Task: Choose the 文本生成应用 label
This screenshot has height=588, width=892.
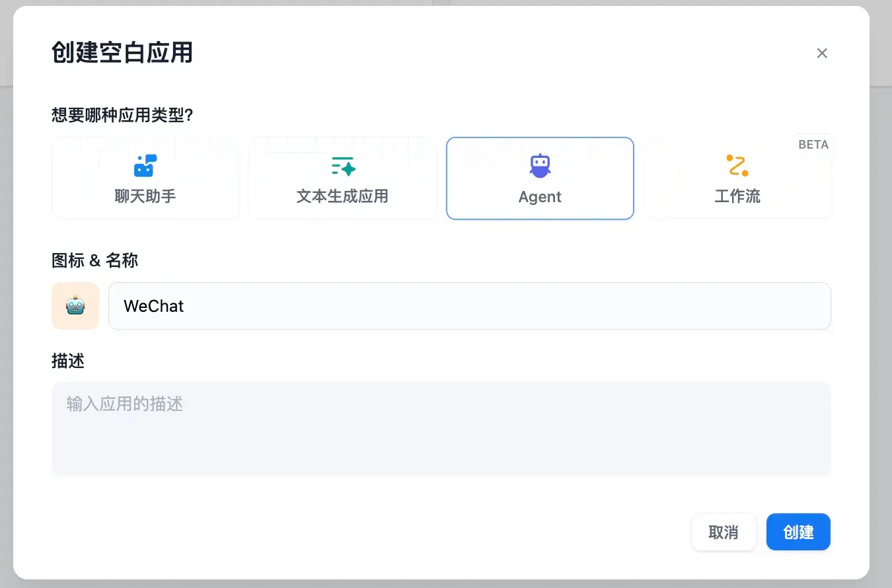Action: 342,196
